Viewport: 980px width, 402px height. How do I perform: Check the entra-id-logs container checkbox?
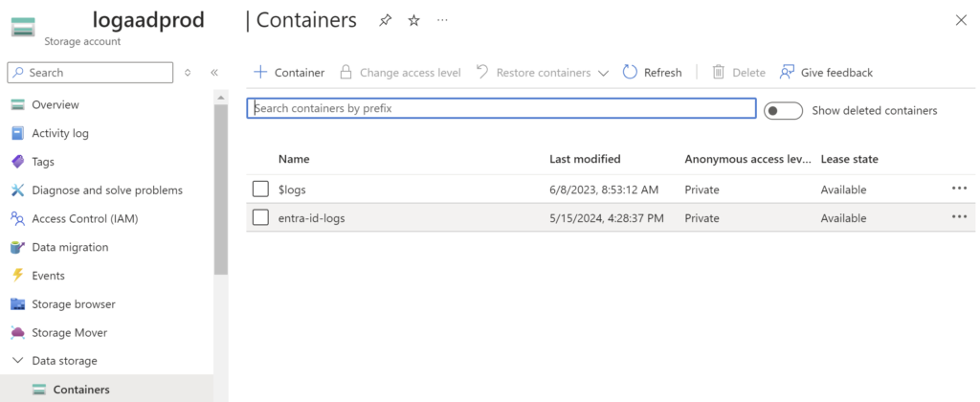(260, 217)
